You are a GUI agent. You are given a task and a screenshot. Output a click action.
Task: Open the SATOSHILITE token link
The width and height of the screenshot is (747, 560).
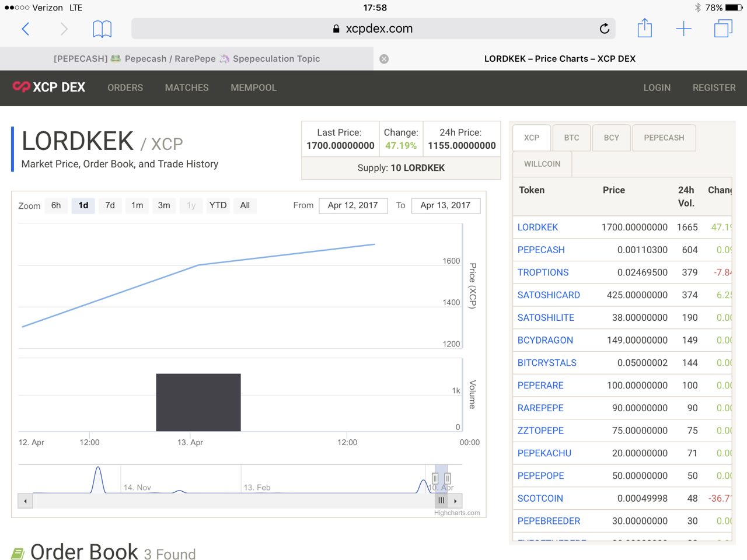tap(546, 318)
